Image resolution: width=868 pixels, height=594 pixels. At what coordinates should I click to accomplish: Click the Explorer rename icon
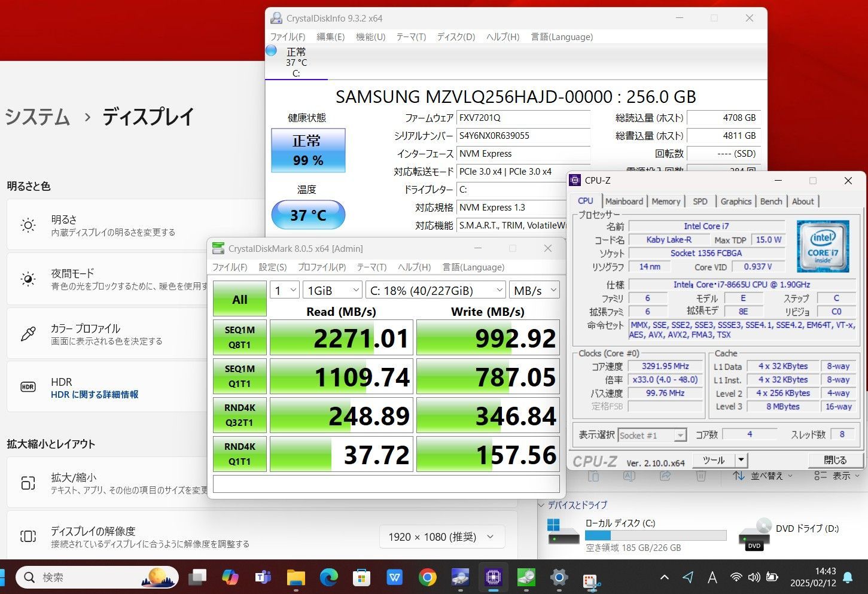(629, 476)
